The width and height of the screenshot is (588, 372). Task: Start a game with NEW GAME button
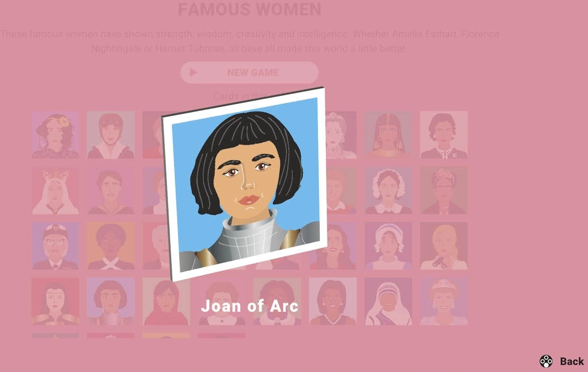point(250,72)
